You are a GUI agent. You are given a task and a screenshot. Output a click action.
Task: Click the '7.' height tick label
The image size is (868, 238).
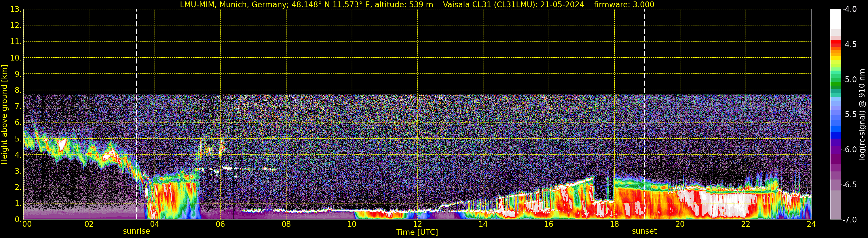click(18, 107)
